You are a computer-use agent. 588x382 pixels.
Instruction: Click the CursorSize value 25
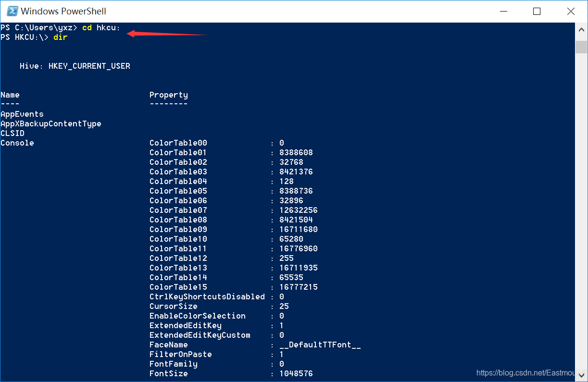284,306
